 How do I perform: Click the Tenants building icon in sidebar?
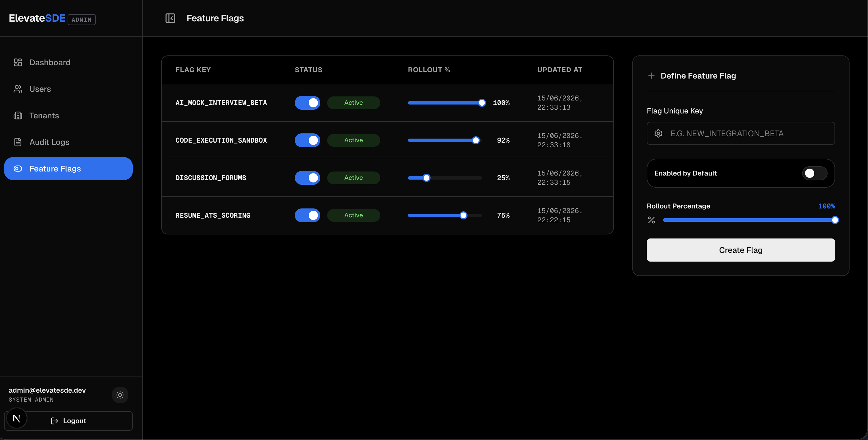click(x=18, y=115)
